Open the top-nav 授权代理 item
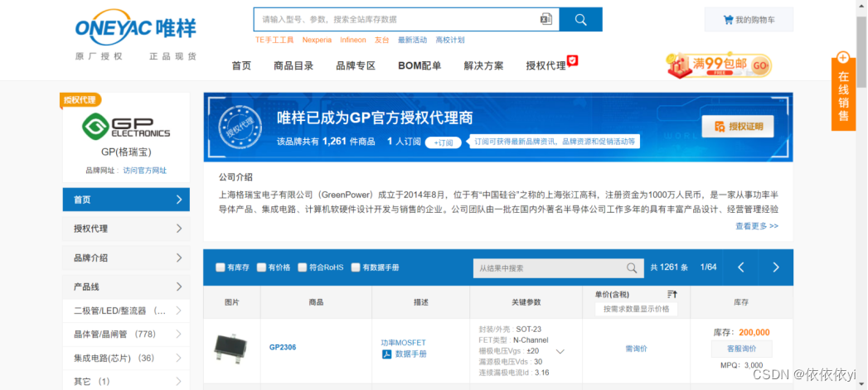The height and width of the screenshot is (390, 868). point(546,66)
